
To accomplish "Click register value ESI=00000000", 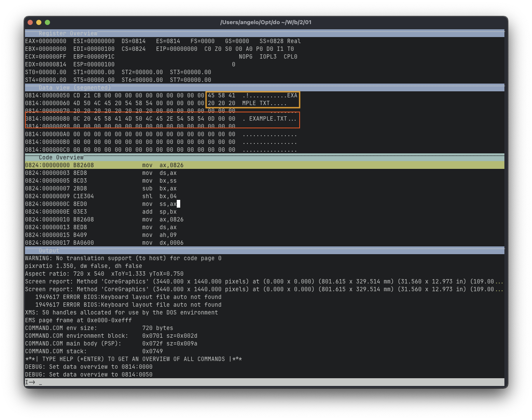I will point(94,41).
